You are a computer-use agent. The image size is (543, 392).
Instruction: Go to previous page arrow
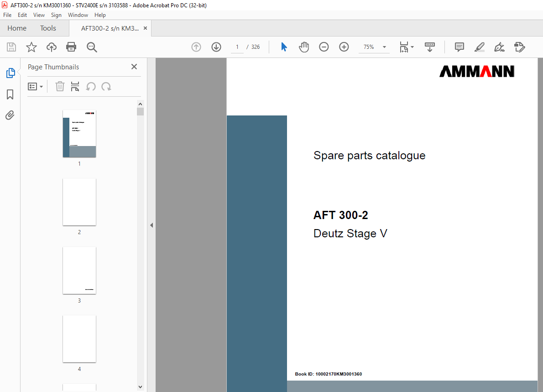(196, 47)
